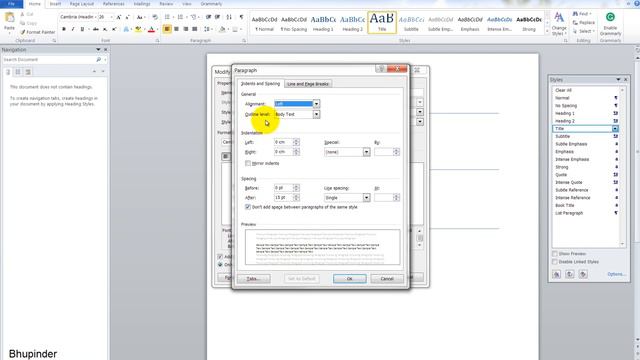Click Manage Styles icon in Styles pane

coord(583,274)
